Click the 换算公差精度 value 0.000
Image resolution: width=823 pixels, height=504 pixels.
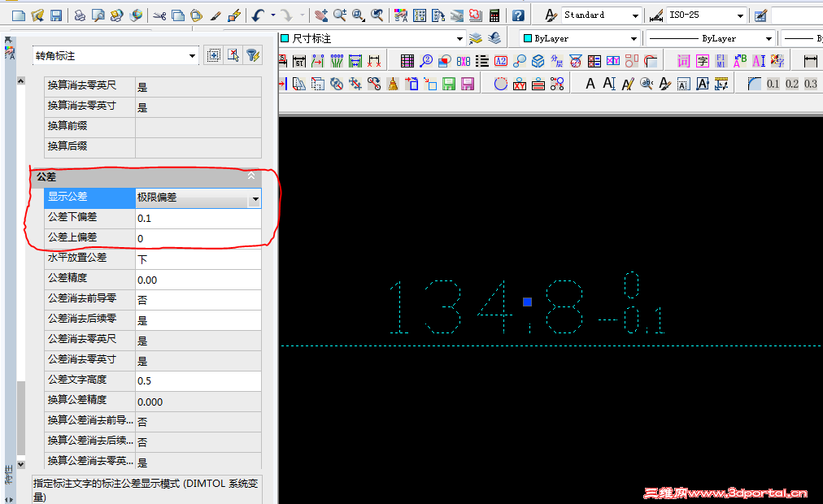pos(198,402)
